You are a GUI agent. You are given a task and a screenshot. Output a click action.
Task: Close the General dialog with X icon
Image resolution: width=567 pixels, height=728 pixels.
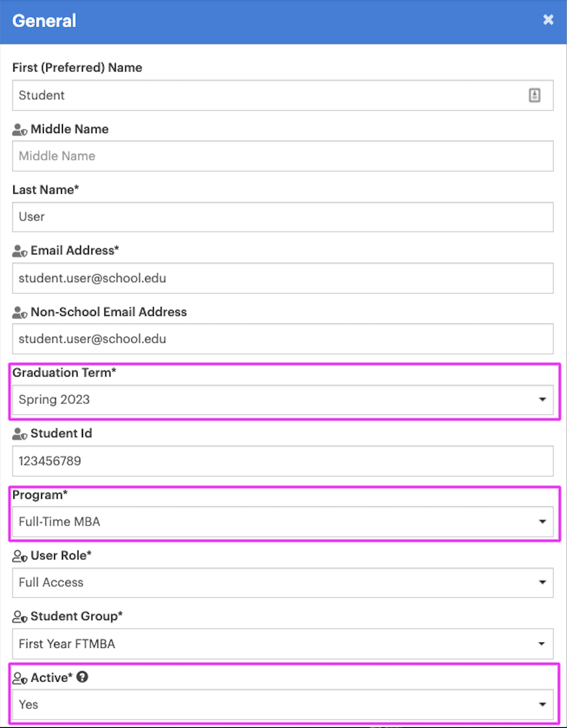coord(548,19)
